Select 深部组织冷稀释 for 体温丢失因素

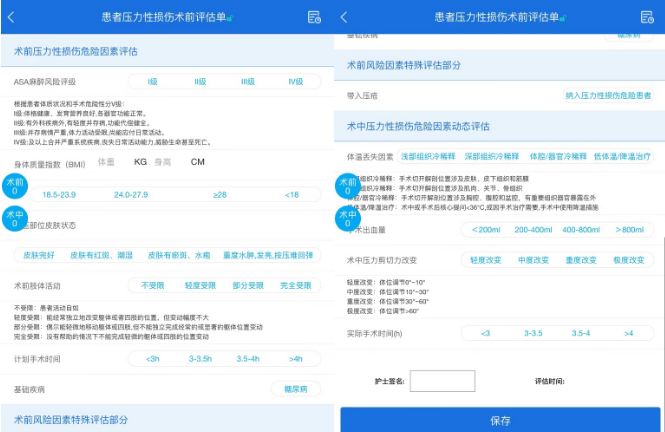tap(492, 156)
